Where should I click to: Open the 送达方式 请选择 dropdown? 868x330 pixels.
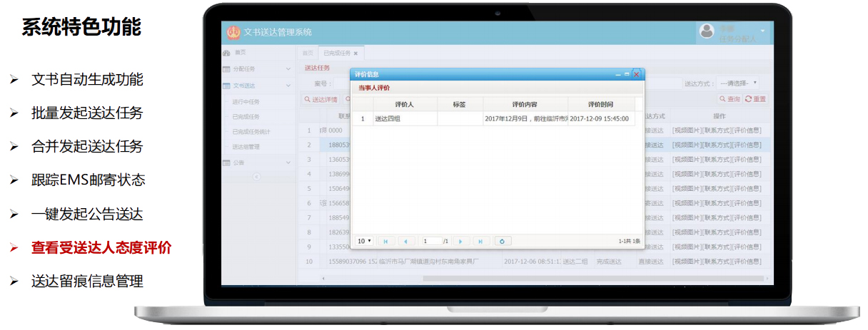pos(738,83)
